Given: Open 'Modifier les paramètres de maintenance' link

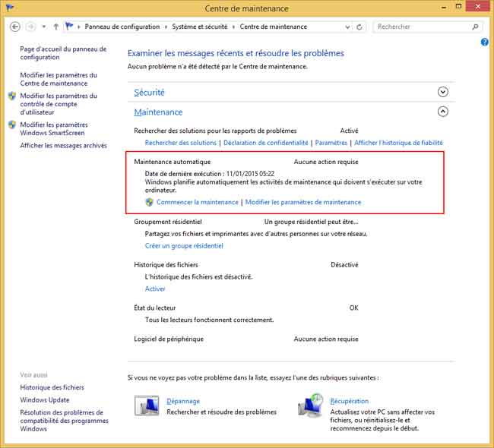Looking at the screenshot, I should (303, 203).
